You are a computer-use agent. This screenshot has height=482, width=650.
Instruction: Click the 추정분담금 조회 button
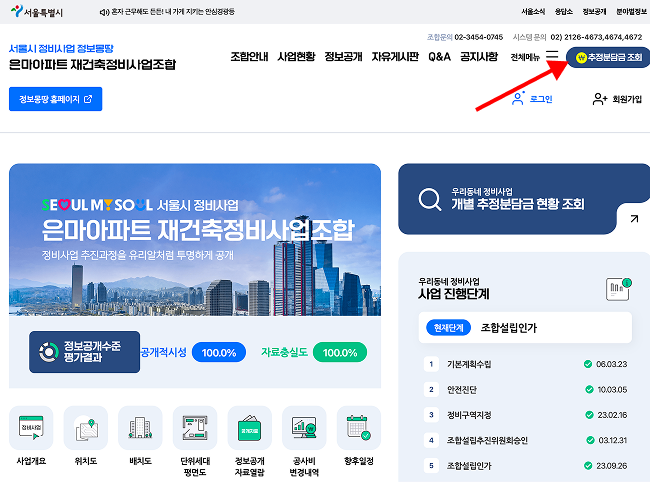[609, 57]
